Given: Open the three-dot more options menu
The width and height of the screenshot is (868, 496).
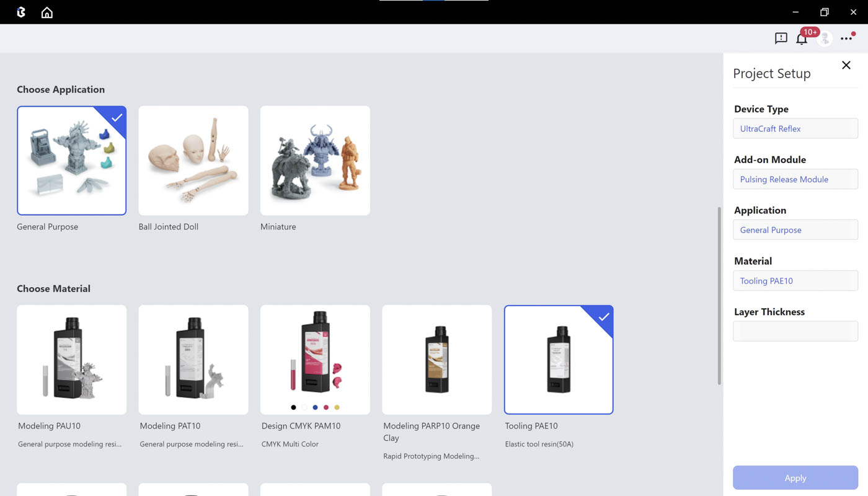Looking at the screenshot, I should click(846, 38).
